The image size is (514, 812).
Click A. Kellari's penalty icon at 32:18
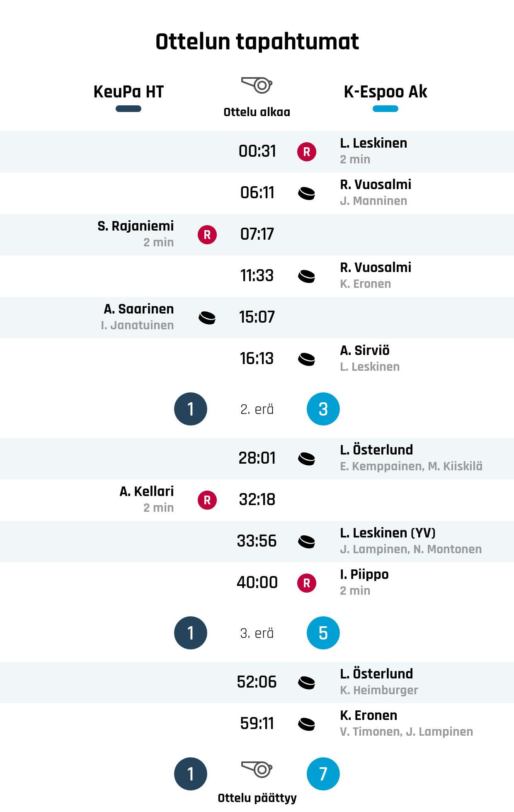(x=207, y=500)
